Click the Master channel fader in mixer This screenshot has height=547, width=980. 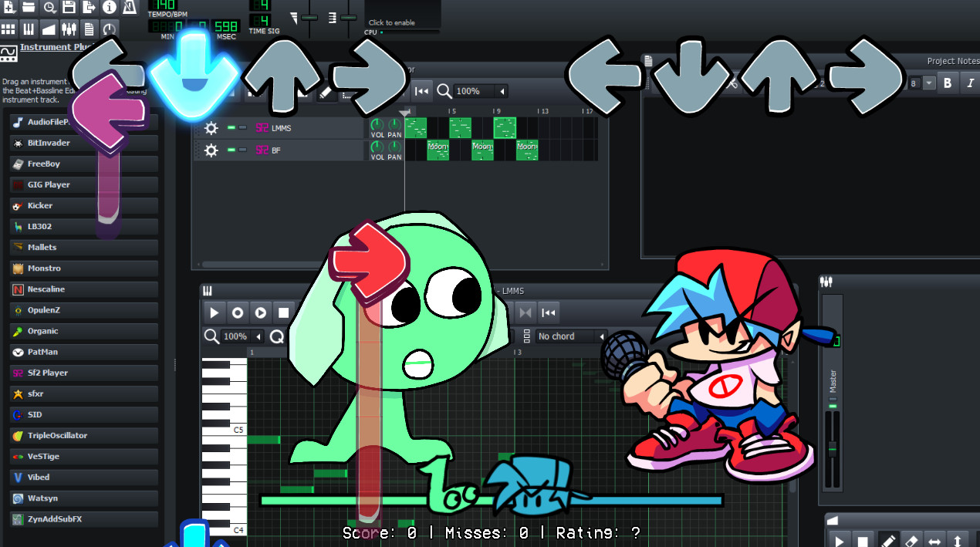(833, 447)
